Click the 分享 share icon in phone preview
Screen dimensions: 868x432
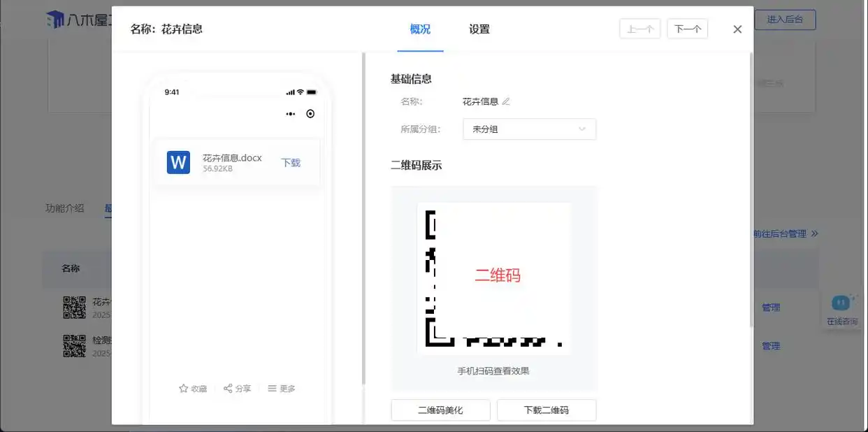(x=228, y=388)
